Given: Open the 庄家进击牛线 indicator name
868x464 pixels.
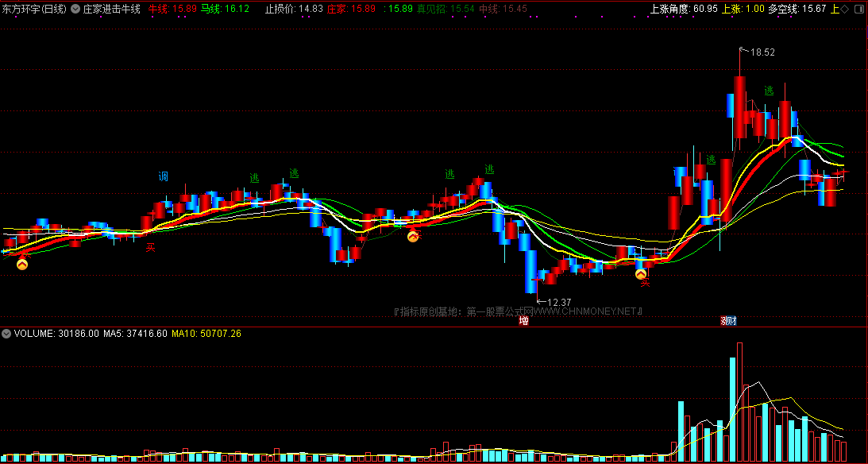Looking at the screenshot, I should pyautogui.click(x=112, y=9).
